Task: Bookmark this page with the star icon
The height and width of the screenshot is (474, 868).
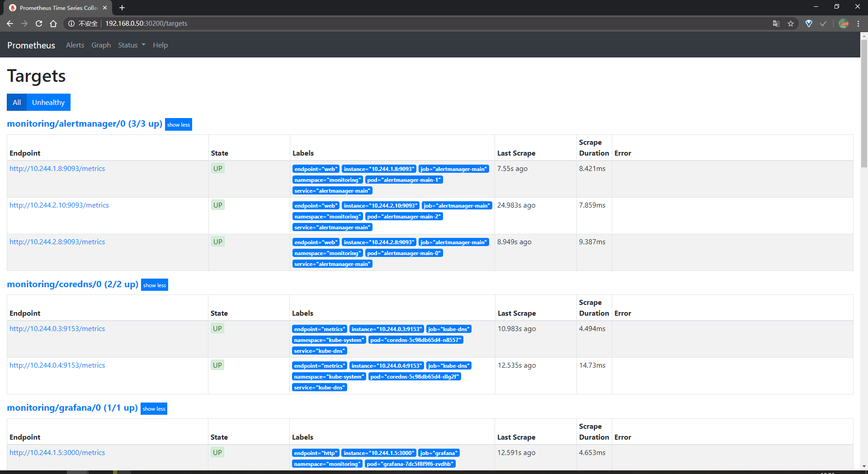Action: [791, 24]
